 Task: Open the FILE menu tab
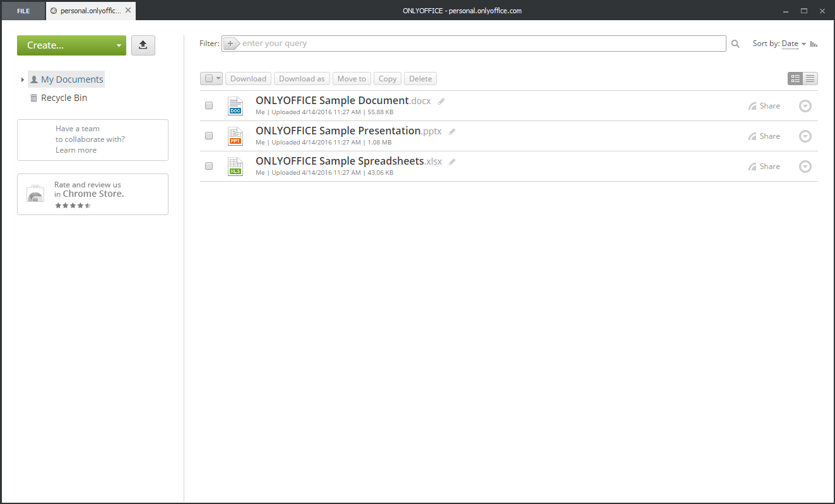[x=23, y=11]
